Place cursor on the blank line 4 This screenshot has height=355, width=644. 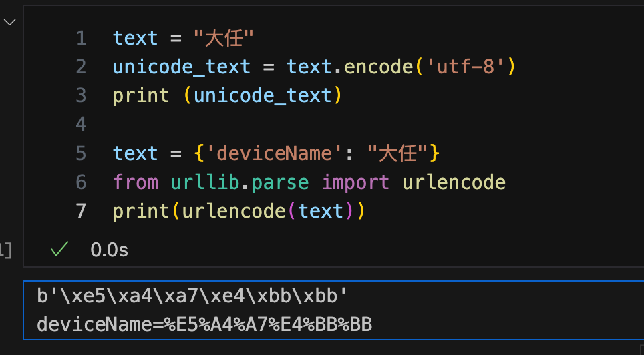coord(287,124)
